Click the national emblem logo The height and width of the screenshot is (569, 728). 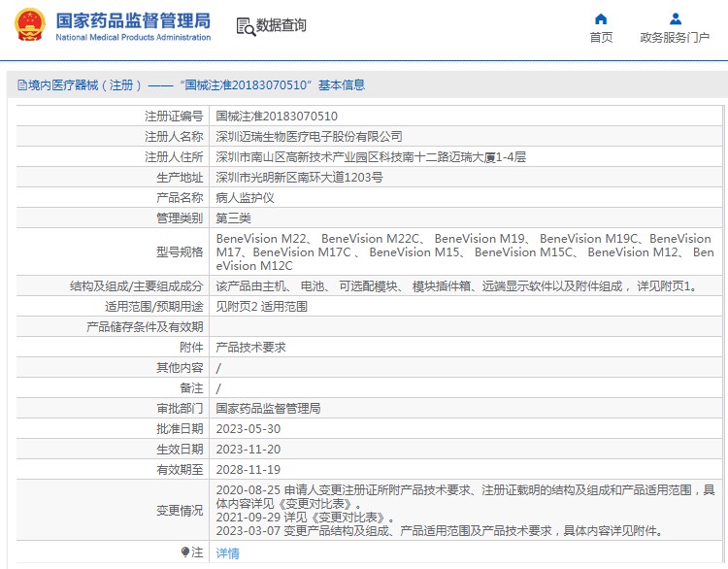[x=30, y=24]
